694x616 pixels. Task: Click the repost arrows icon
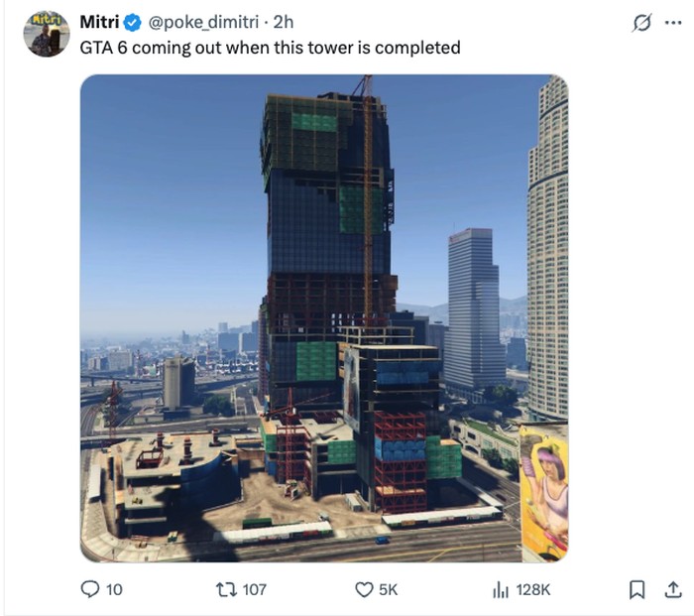(227, 589)
